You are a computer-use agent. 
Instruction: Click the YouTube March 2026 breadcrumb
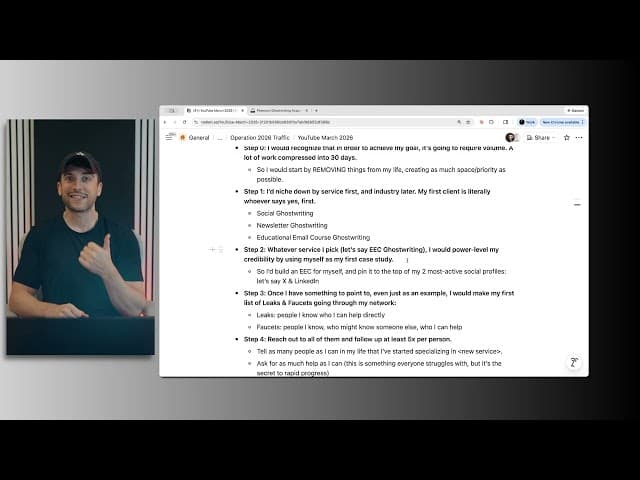tap(325, 138)
